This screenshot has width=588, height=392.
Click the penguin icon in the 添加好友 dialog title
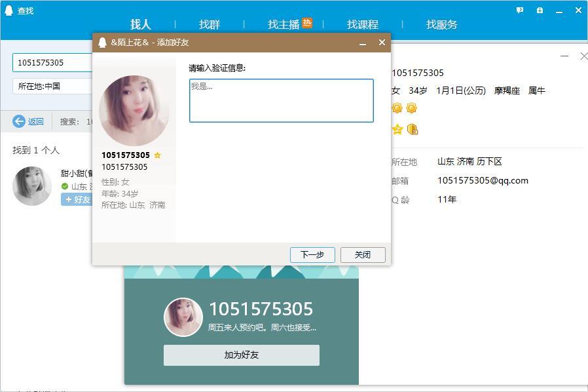tap(102, 43)
